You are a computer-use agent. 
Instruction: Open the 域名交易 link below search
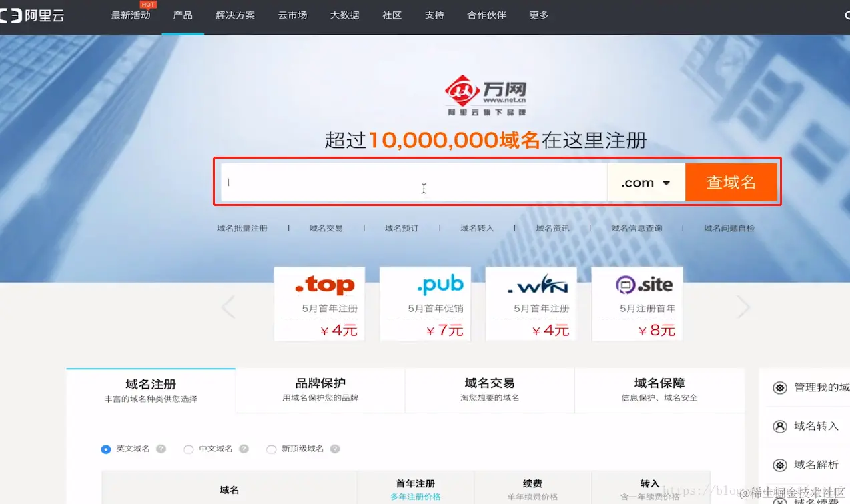pyautogui.click(x=326, y=228)
